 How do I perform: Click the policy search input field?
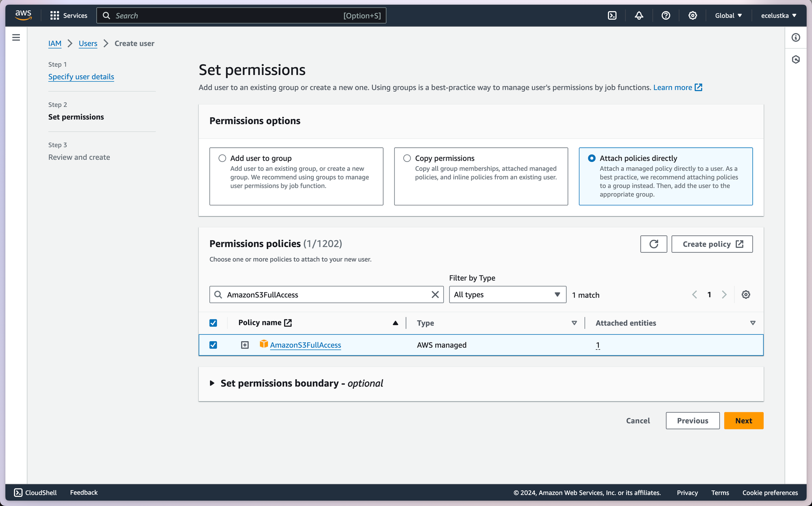point(325,295)
